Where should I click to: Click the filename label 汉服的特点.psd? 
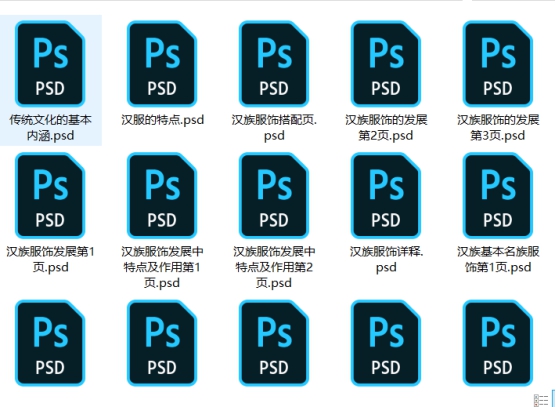(x=162, y=120)
